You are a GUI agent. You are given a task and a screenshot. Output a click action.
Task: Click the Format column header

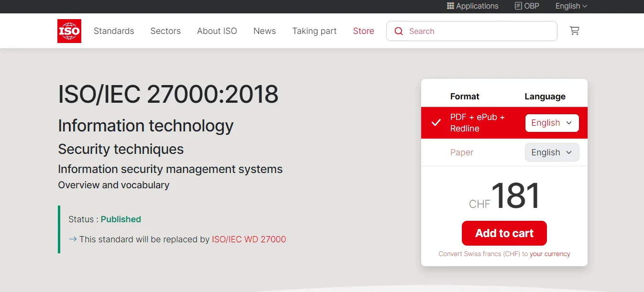pyautogui.click(x=465, y=97)
